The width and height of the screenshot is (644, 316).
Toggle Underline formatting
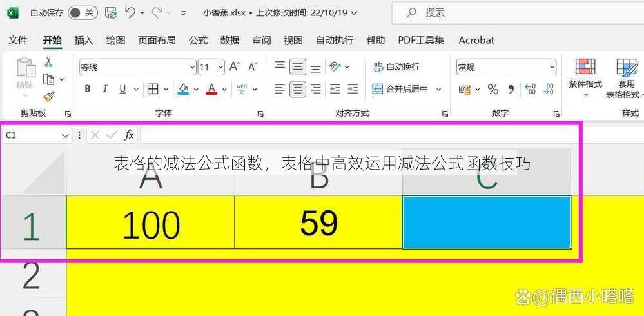click(122, 89)
